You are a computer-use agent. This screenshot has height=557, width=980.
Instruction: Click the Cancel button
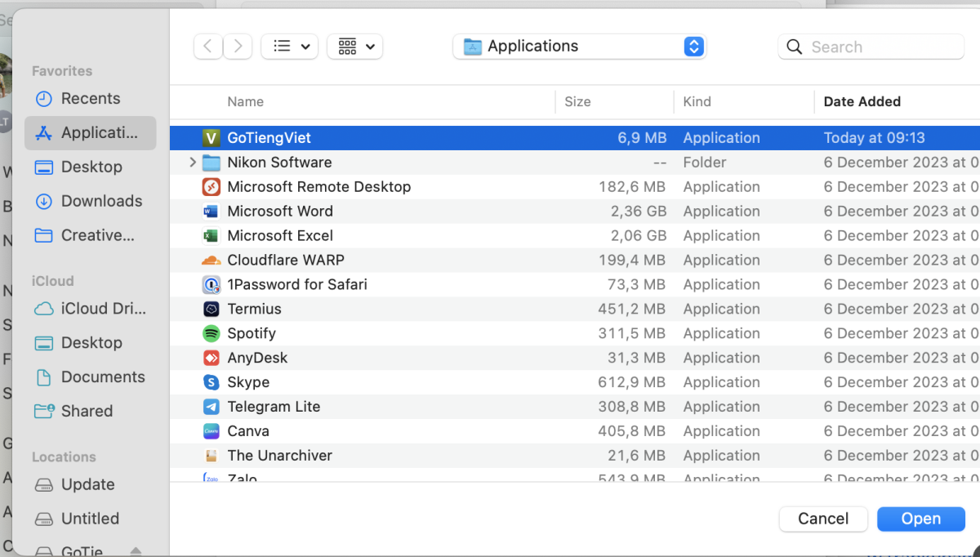[x=823, y=519]
